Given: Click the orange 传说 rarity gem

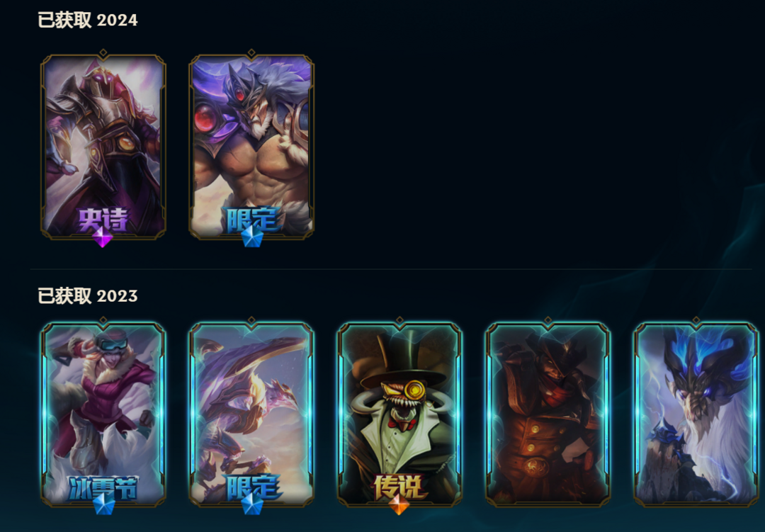Looking at the screenshot, I should point(399,504).
